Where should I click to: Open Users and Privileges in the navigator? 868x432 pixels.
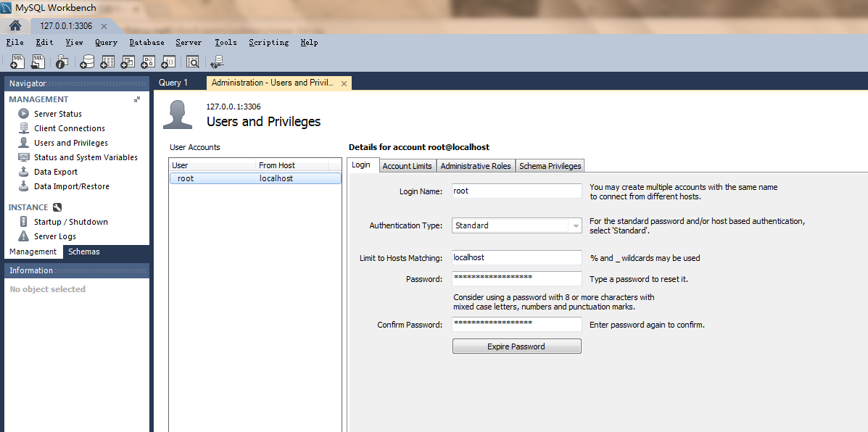[x=71, y=143]
